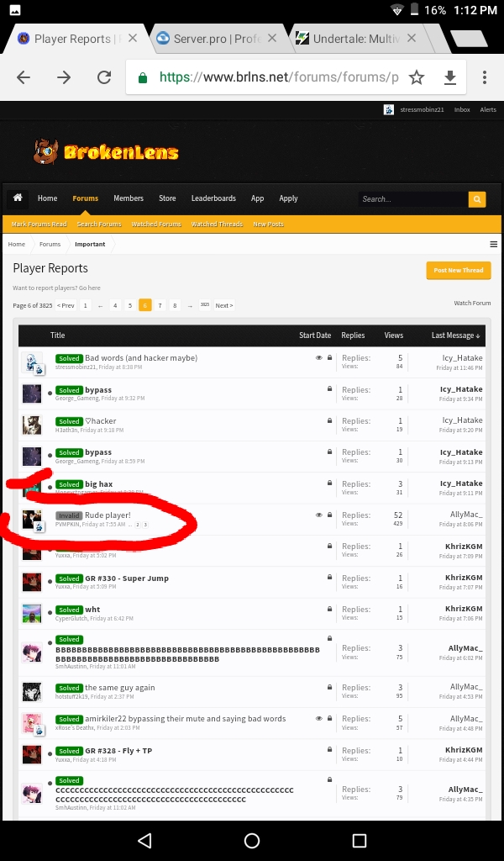The height and width of the screenshot is (861, 504).
Task: Bookmark page with the star icon
Action: [x=417, y=77]
